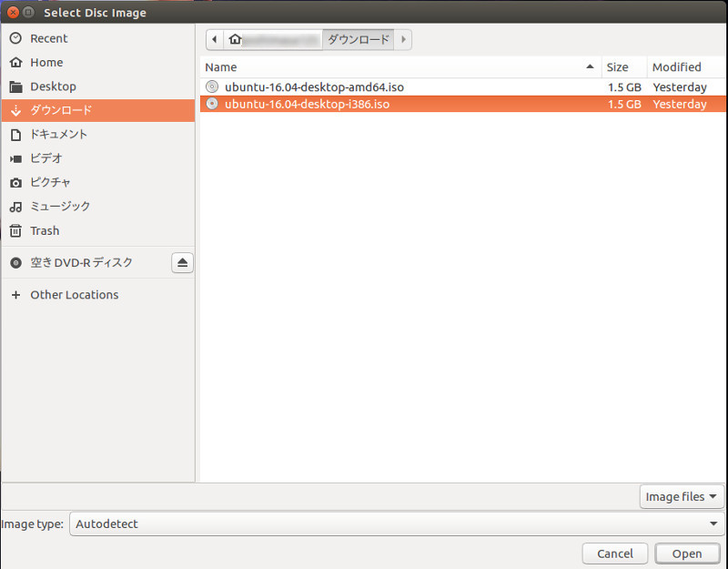The width and height of the screenshot is (728, 569).
Task: Open ピクチャ folder in sidebar
Action: [x=98, y=183]
